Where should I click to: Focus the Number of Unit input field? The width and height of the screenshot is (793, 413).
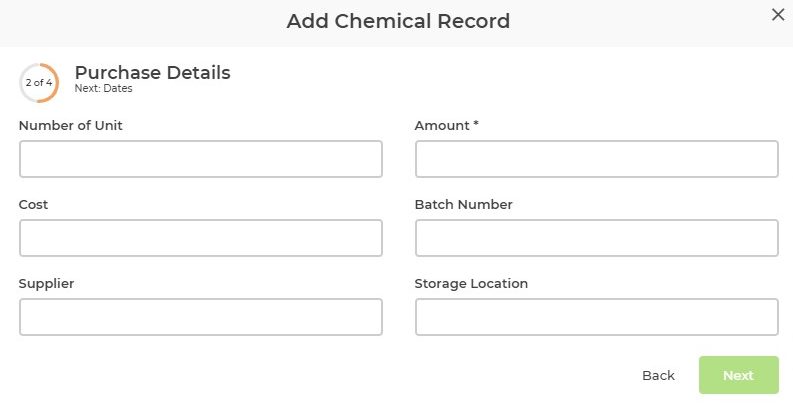[x=200, y=159]
